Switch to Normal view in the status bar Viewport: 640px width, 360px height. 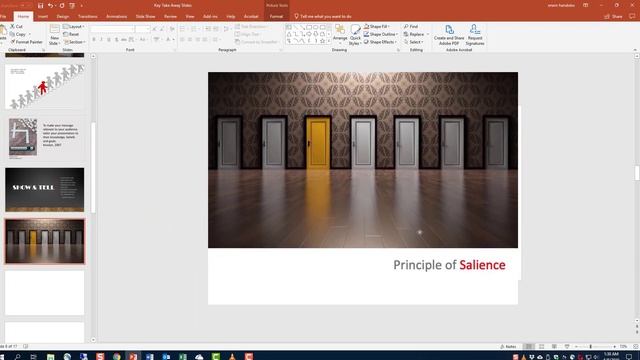click(529, 347)
